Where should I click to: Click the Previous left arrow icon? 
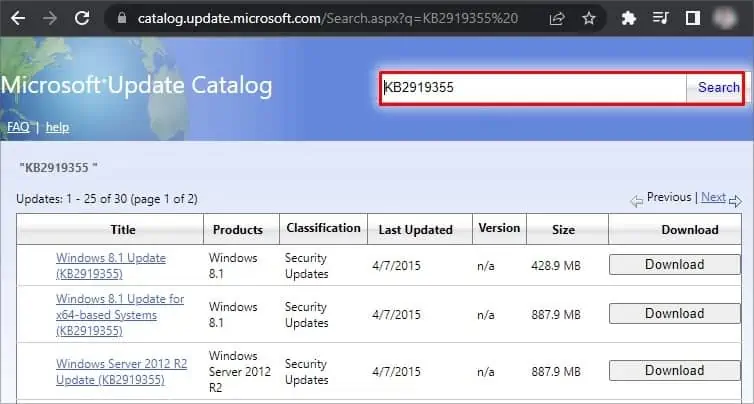[637, 201]
